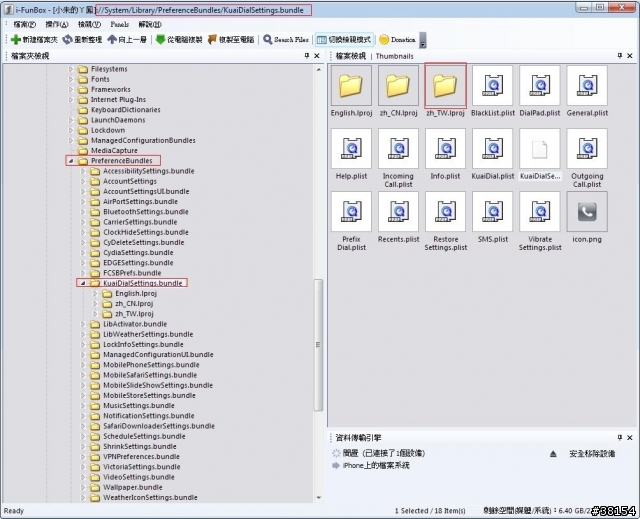Open the last (Help) menu bar item

coord(150,24)
